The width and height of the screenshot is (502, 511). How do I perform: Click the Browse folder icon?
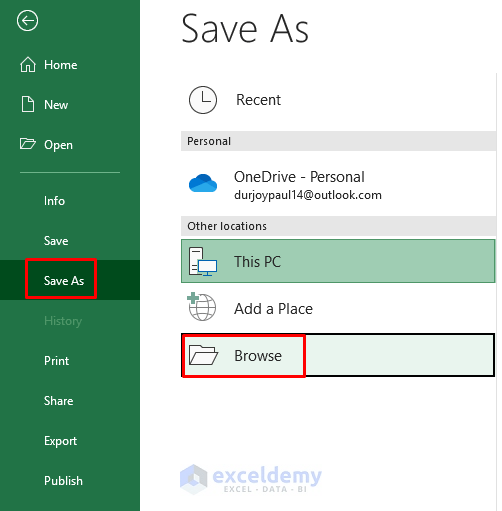(x=203, y=355)
